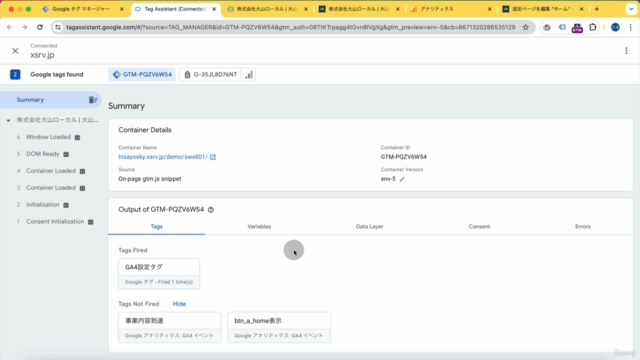Image resolution: width=640 pixels, height=360 pixels.
Task: Select event 4 Container Loaded
Action: pos(51,171)
